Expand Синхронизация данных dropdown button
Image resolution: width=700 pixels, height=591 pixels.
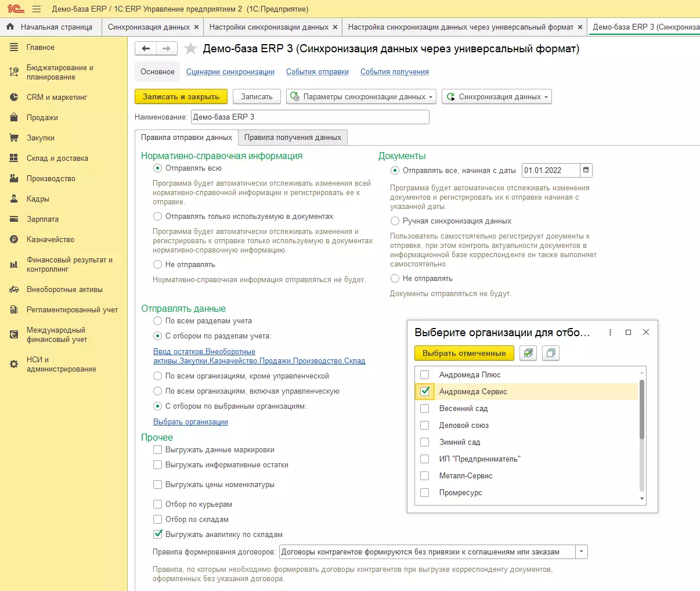click(497, 97)
